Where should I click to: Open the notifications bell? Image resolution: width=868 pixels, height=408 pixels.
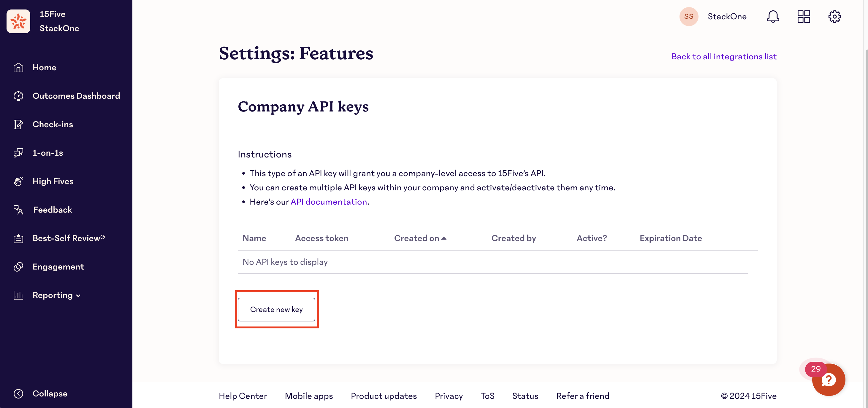point(773,16)
